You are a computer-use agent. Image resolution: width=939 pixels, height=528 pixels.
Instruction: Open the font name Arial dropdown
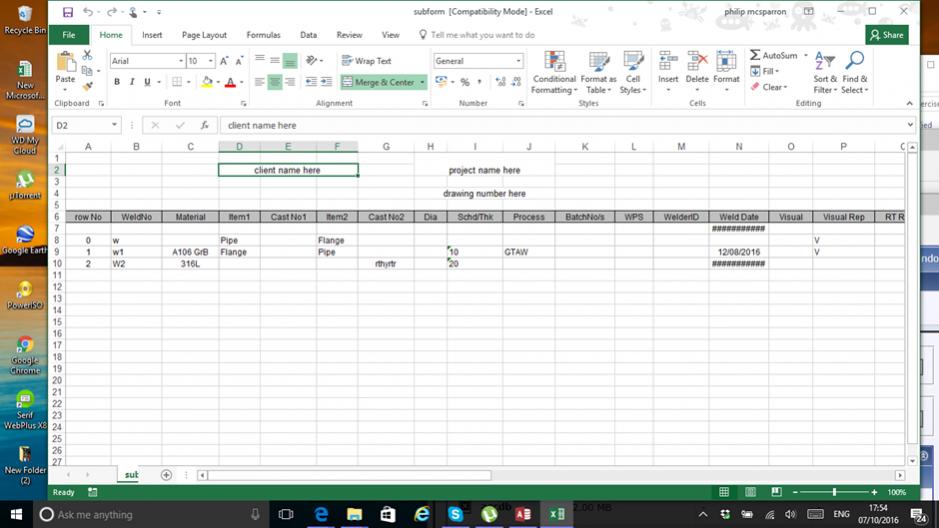(x=181, y=61)
